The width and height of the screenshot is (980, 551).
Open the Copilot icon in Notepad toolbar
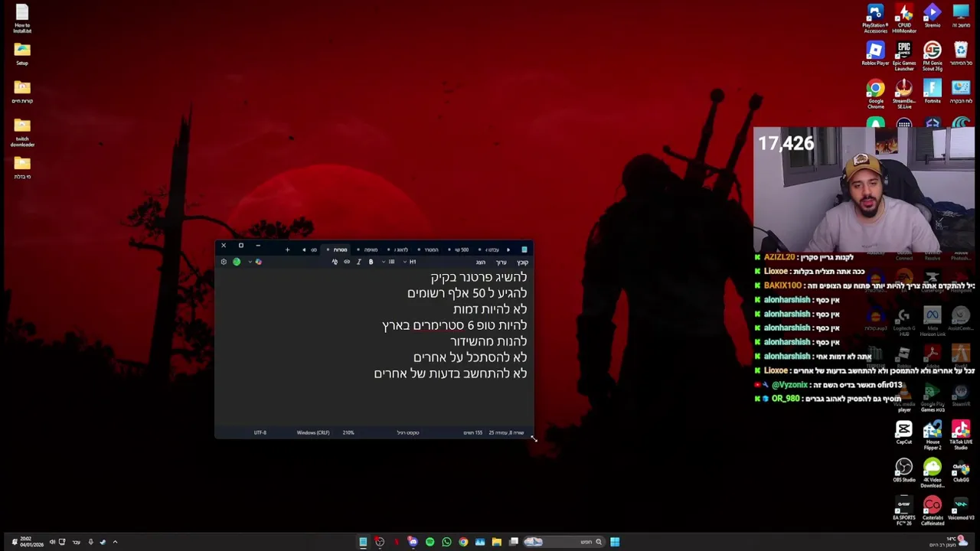point(259,262)
